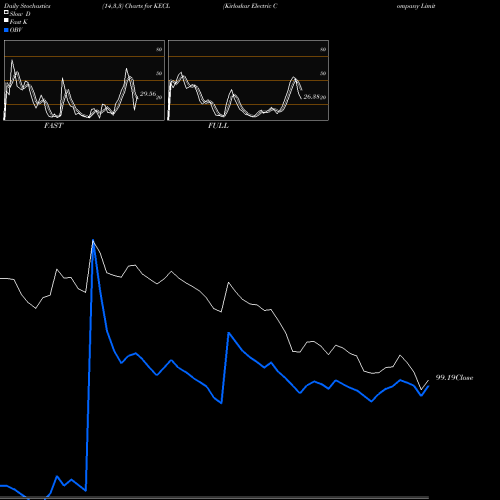The width and height of the screenshot is (500, 500).
Task: Select the 'Slow D' legend label
Action: pos(20,14)
